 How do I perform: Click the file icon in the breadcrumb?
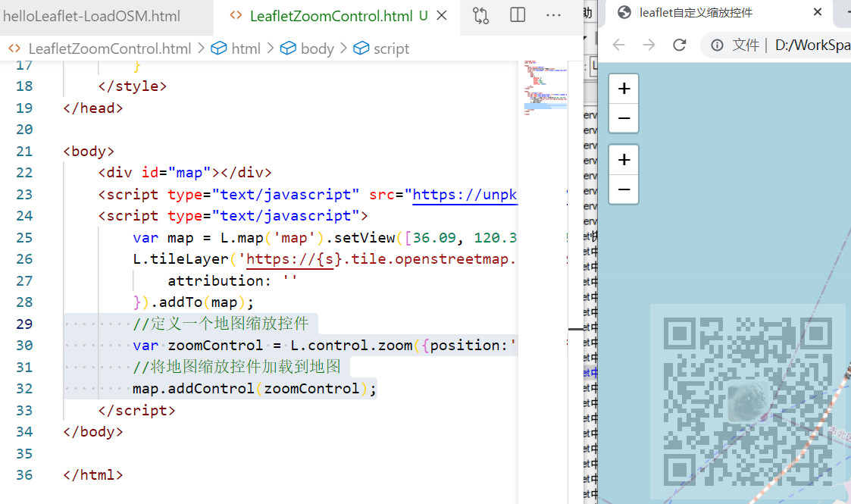(x=14, y=49)
